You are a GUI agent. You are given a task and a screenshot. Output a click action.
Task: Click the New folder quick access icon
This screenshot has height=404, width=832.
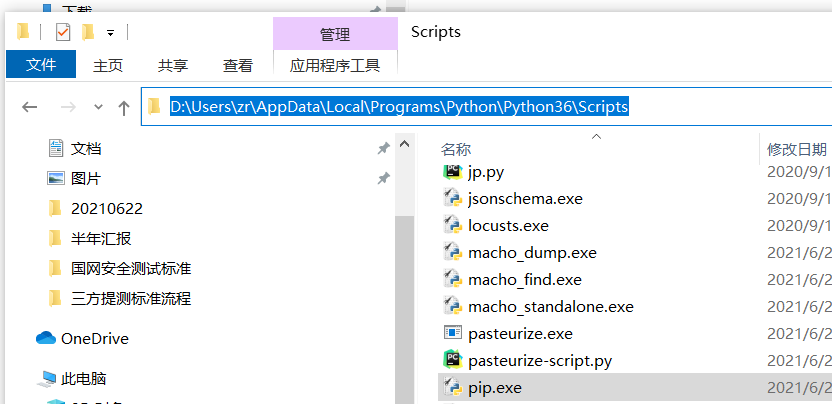click(88, 32)
